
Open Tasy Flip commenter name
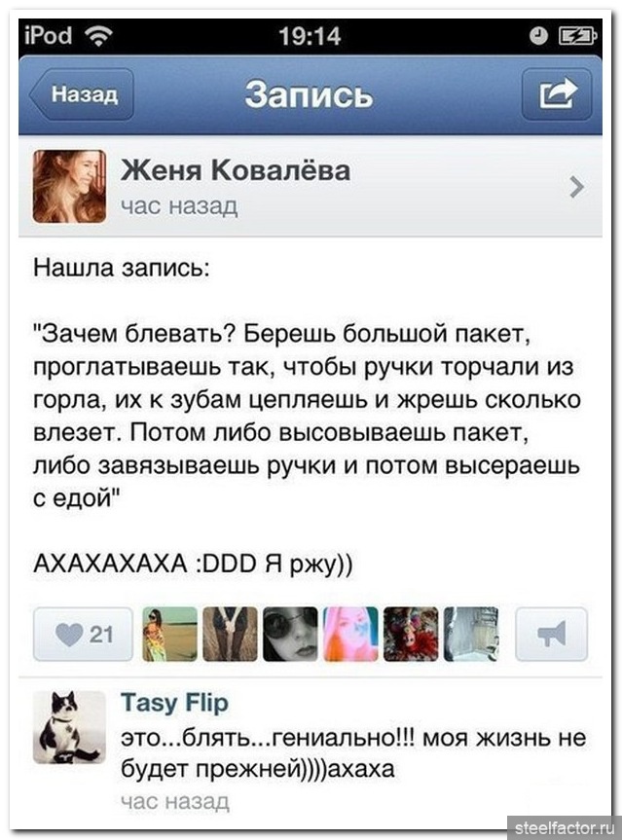click(x=174, y=703)
